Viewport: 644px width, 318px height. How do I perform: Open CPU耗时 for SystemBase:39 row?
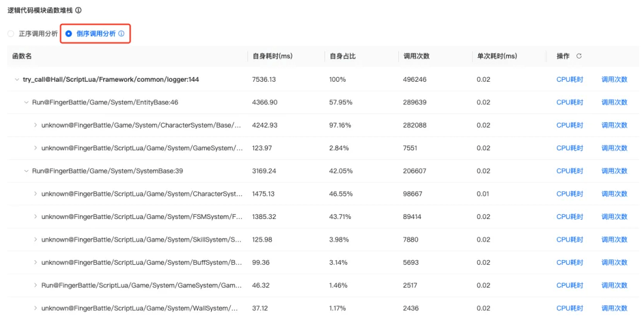(569, 171)
